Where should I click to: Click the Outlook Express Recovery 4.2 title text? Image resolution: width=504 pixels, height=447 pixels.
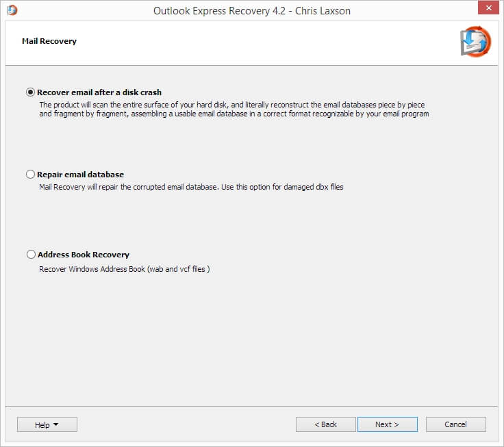tap(219, 11)
